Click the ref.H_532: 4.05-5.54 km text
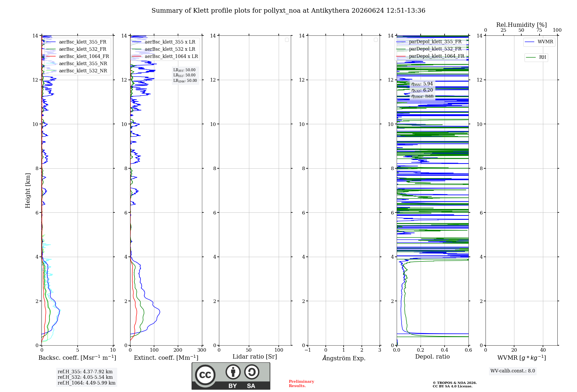Viewport: 577px width, 392px height. pyautogui.click(x=85, y=377)
